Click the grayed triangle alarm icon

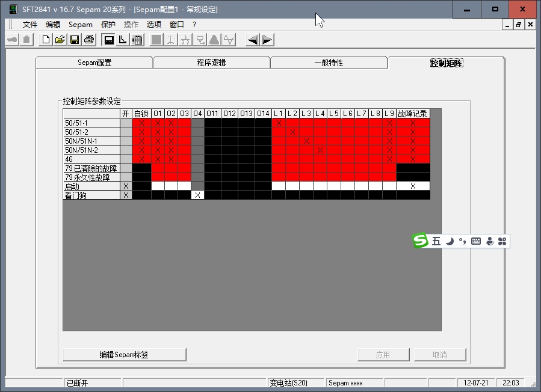214,40
